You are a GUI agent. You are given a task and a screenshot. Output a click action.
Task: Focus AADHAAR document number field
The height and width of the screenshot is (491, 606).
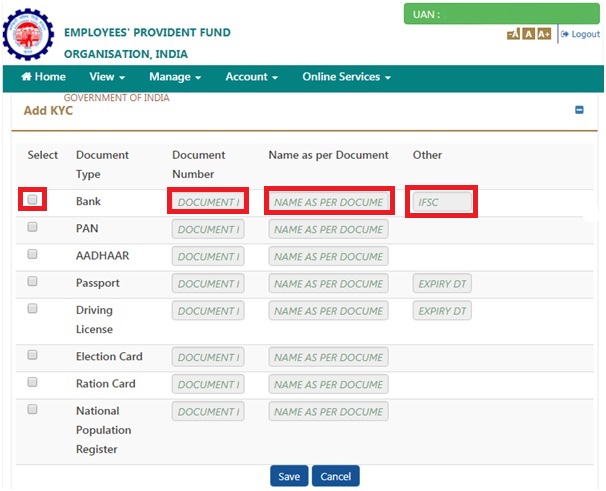[x=208, y=256]
